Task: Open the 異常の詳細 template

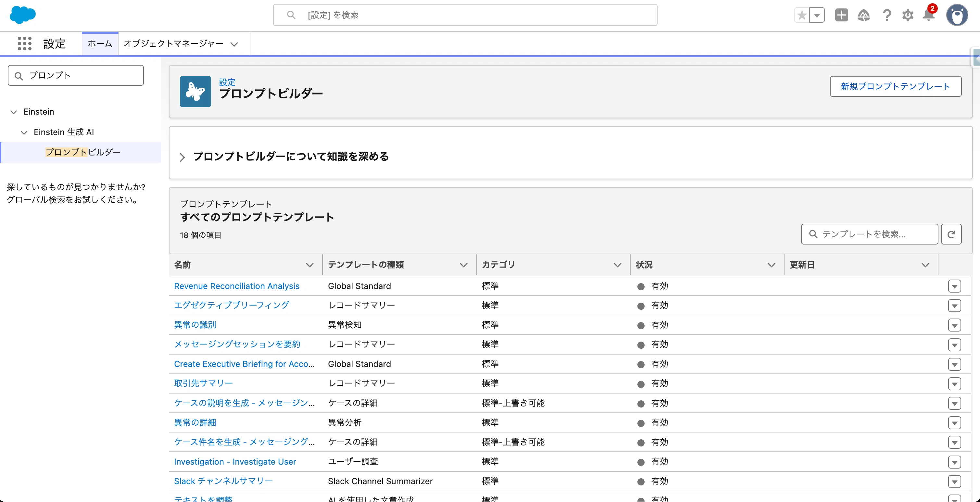Action: coord(195,422)
